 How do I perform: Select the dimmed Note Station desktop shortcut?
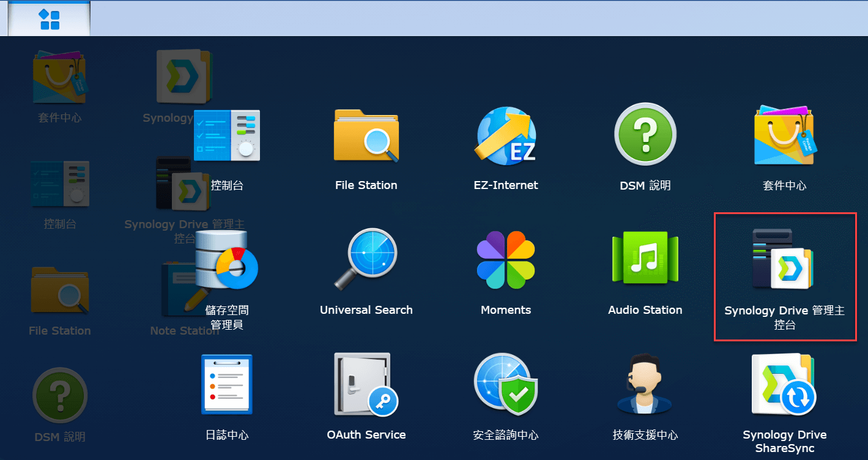184,300
